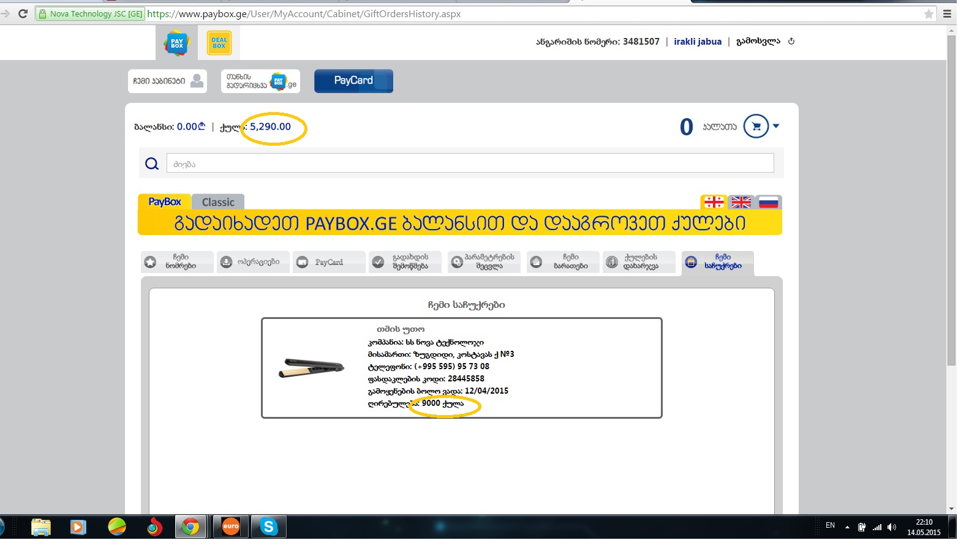Click the yellow PAYBOX.GE promo banner
980x551 pixels.
(x=460, y=223)
